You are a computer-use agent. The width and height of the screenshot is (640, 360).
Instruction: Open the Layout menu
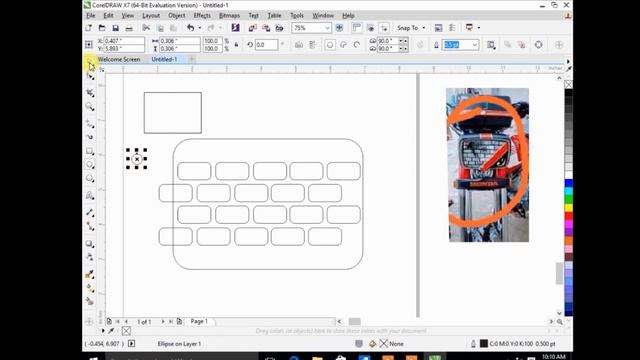click(151, 16)
